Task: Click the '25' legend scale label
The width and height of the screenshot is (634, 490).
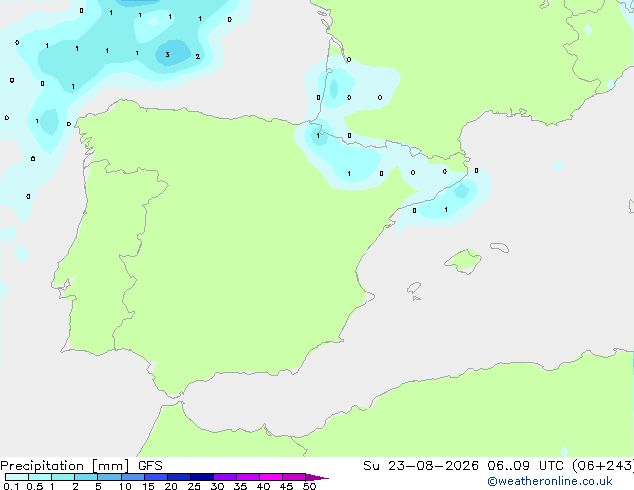Action: [x=194, y=486]
